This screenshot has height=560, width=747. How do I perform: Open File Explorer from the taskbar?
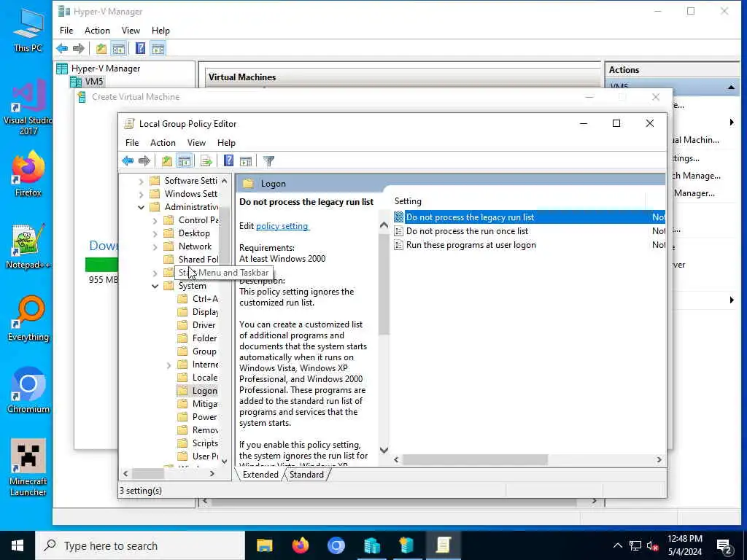pos(264,545)
